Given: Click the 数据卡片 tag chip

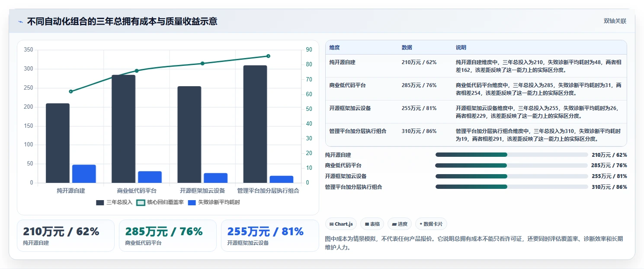Looking at the screenshot, I should pos(431,224).
